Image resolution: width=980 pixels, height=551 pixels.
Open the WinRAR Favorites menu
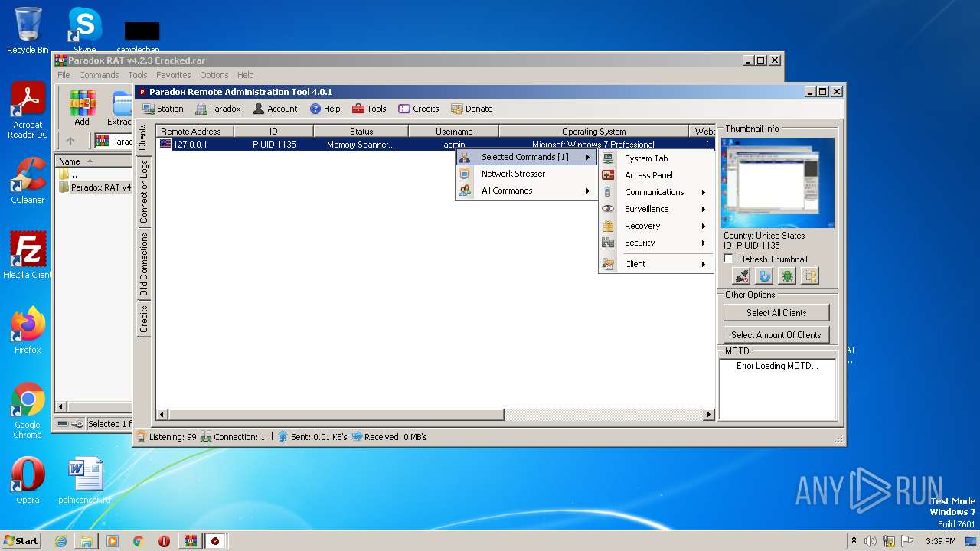pyautogui.click(x=174, y=75)
